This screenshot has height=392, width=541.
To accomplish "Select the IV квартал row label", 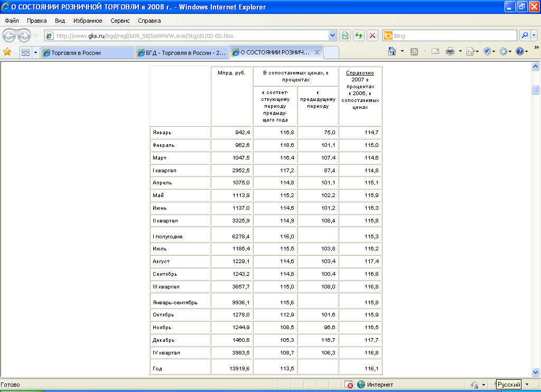I will coord(166,353).
